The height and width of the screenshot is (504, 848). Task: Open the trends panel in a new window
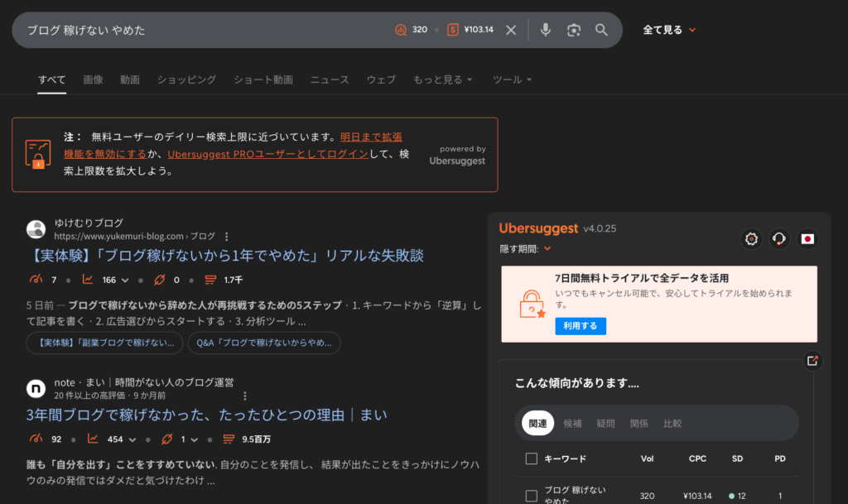point(812,361)
